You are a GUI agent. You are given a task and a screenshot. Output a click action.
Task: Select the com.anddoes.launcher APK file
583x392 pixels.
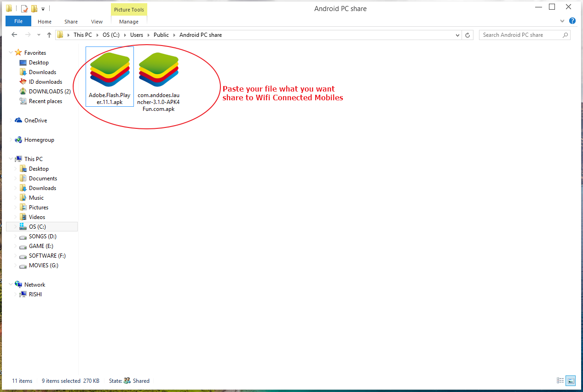[x=158, y=81]
